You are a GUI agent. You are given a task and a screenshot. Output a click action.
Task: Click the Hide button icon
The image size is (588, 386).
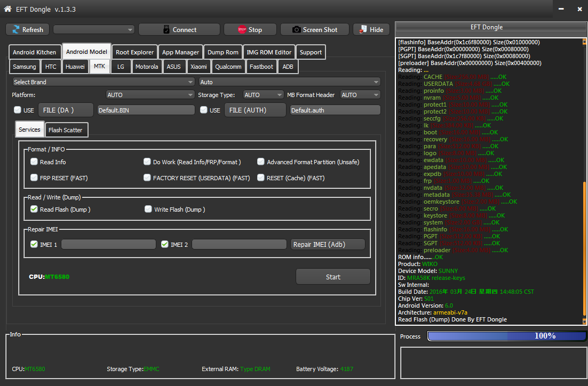(363, 29)
